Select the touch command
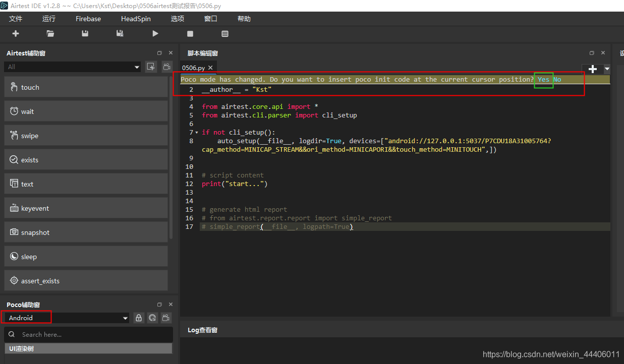This screenshot has width=624, height=364. click(86, 87)
